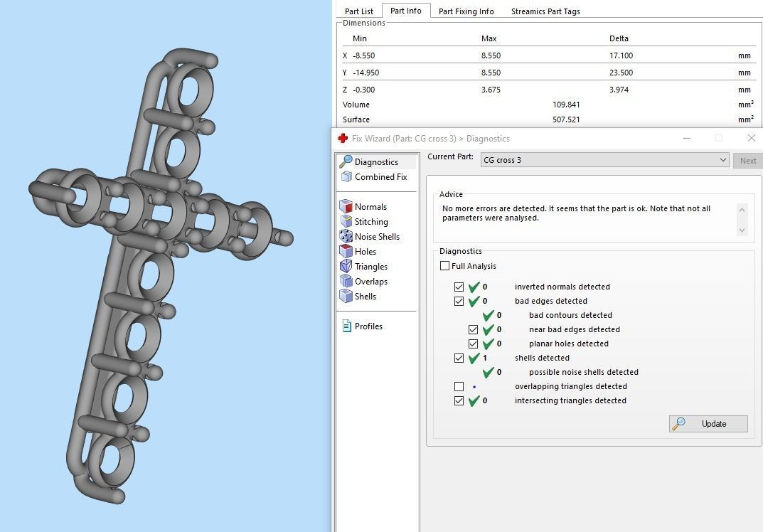This screenshot has width=763, height=532.
Task: Enable overlapping triangles detected checkbox
Action: point(459,386)
